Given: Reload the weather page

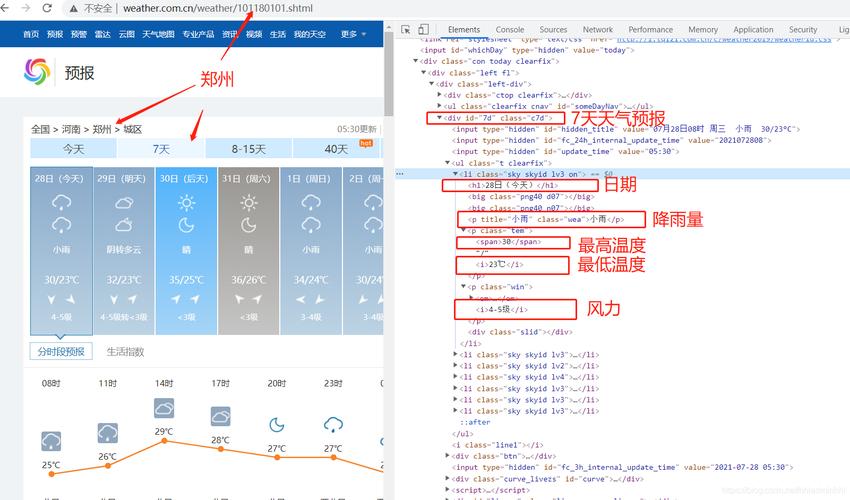Looking at the screenshot, I should (x=47, y=8).
